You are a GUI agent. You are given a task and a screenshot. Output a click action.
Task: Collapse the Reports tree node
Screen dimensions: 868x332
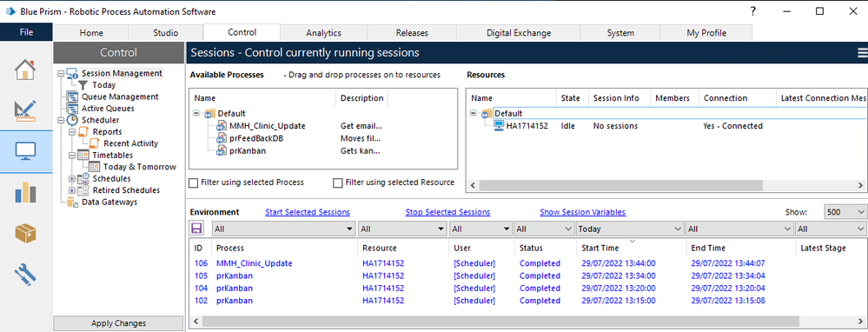[x=72, y=132]
